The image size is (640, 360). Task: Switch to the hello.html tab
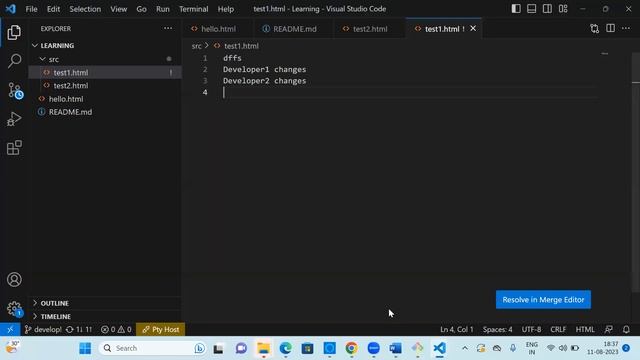(218, 29)
